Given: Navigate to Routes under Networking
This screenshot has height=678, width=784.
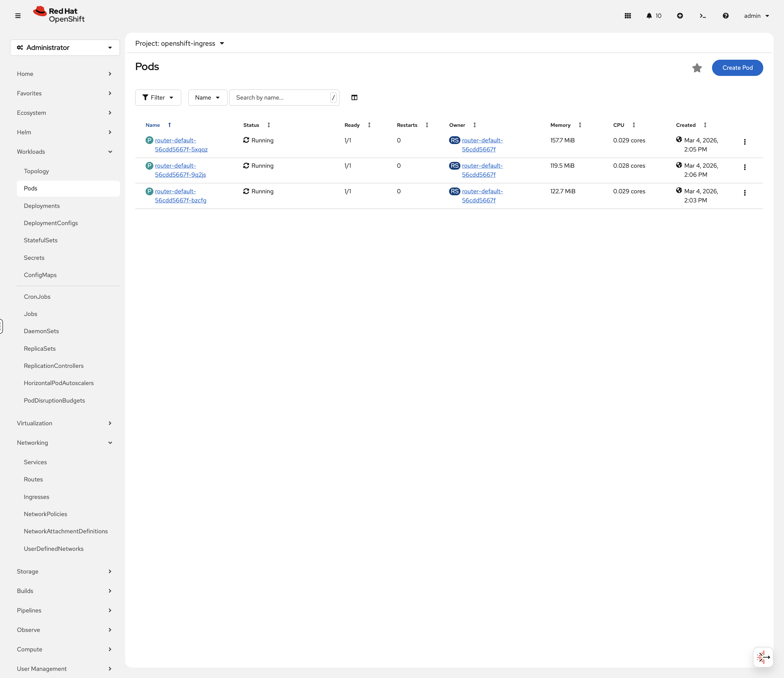Looking at the screenshot, I should 33,479.
